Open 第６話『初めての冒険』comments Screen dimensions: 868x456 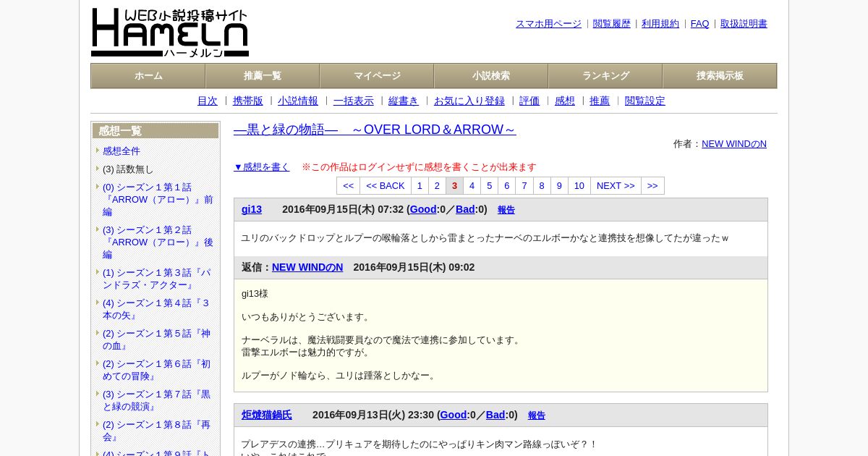point(157,370)
